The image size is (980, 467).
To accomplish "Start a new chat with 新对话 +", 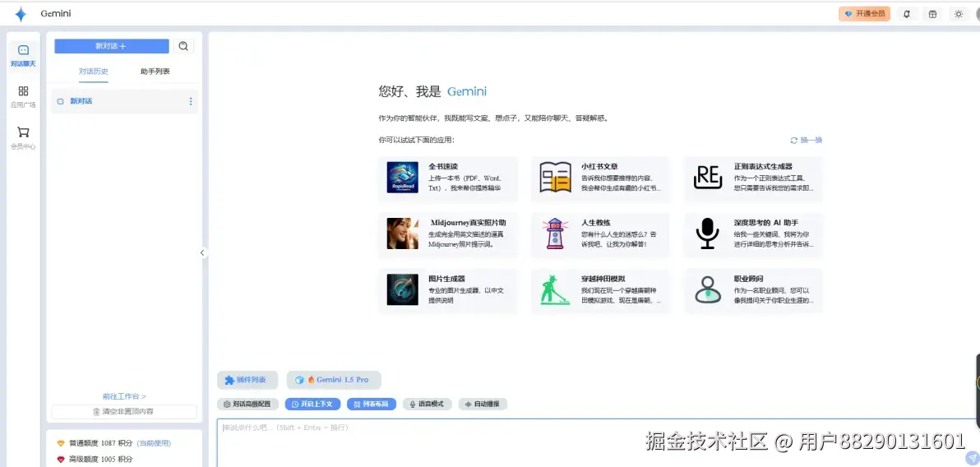I will tap(111, 46).
